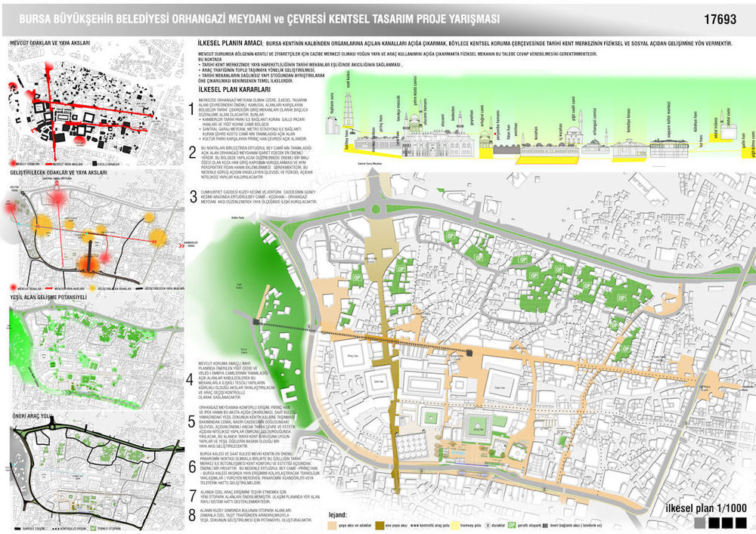The height and width of the screenshot is (534, 756).
Task: Click the red perşembe hamamı marker dot
Action: pyautogui.click(x=495, y=134)
